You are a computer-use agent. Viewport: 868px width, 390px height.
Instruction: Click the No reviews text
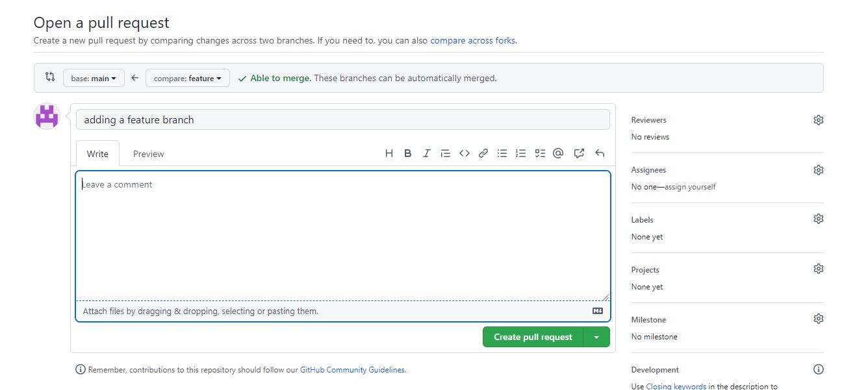click(x=650, y=137)
